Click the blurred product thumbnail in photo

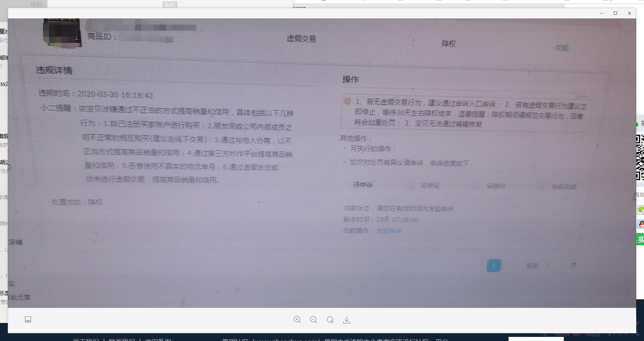pos(62,33)
